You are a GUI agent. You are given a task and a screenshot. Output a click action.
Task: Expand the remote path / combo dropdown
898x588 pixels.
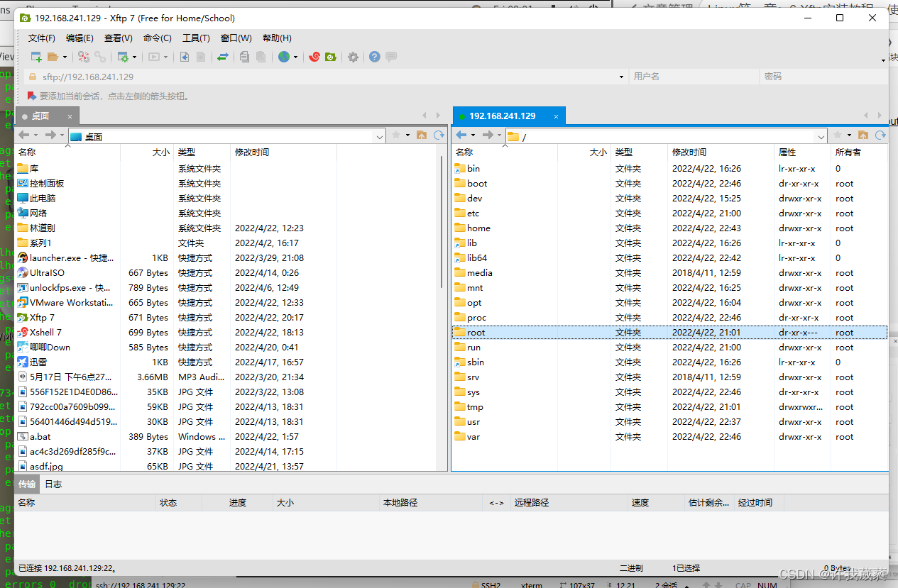coord(821,137)
